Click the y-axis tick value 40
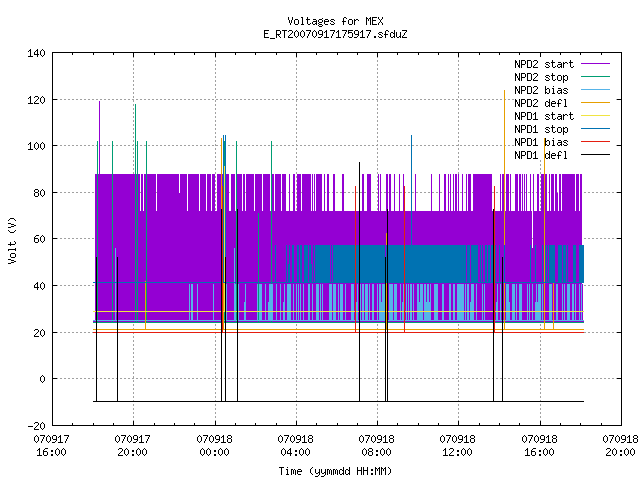 click(x=39, y=286)
